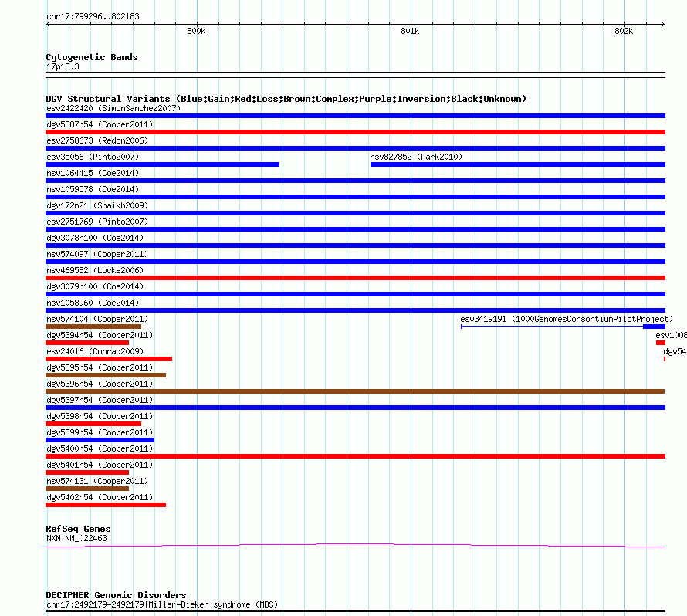Select esv2751769 (Pinto2007) variant label
The height and width of the screenshot is (616, 687).
click(97, 222)
